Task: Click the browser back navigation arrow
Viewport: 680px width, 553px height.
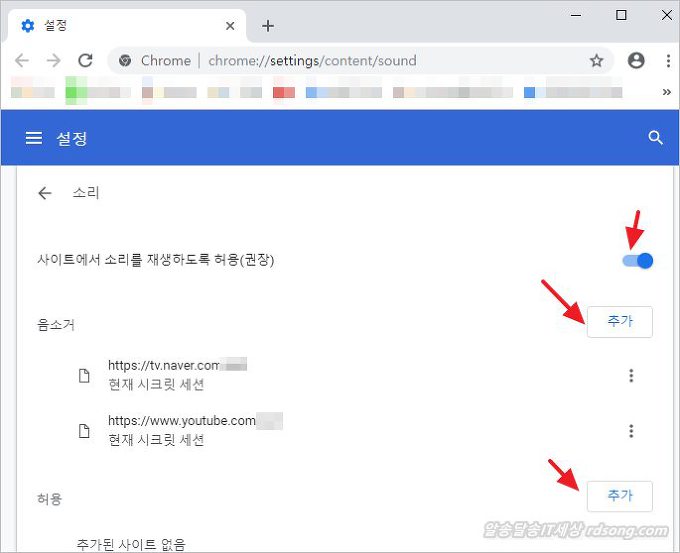Action: 22,61
